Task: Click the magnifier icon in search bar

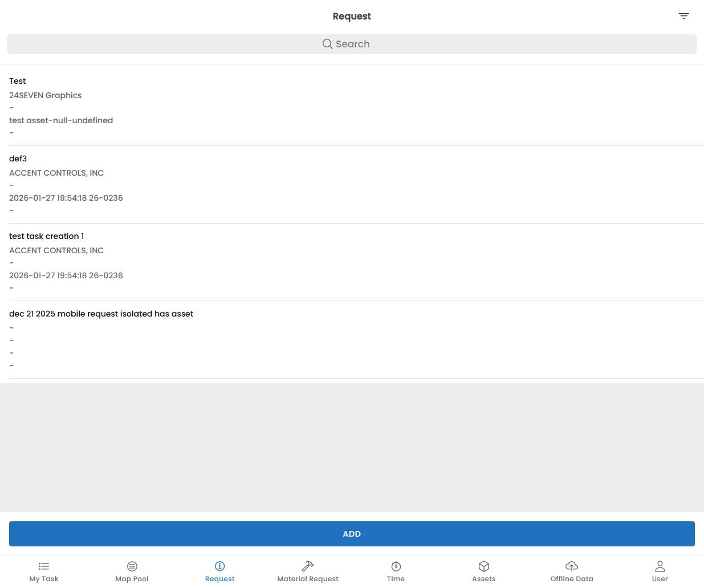Action: pos(327,44)
